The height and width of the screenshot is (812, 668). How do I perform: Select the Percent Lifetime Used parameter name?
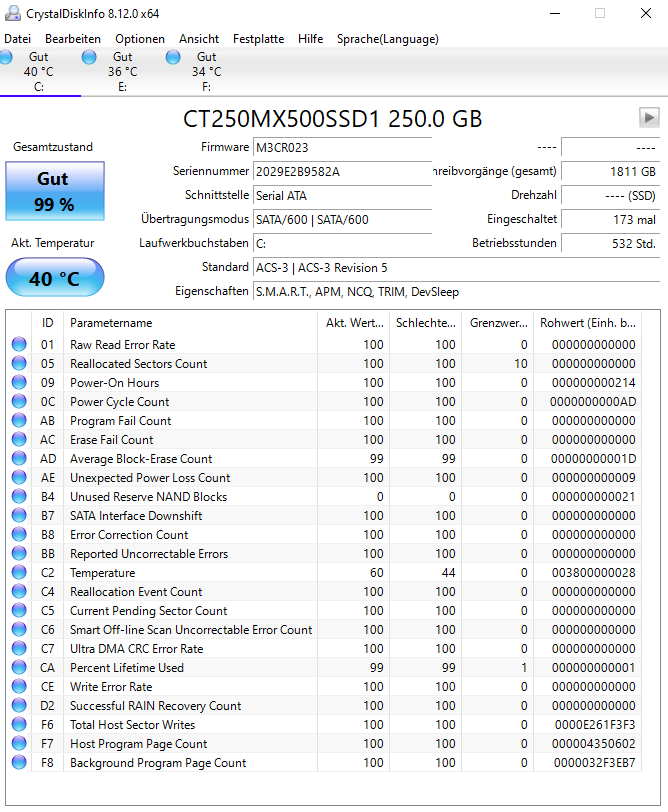pyautogui.click(x=127, y=668)
